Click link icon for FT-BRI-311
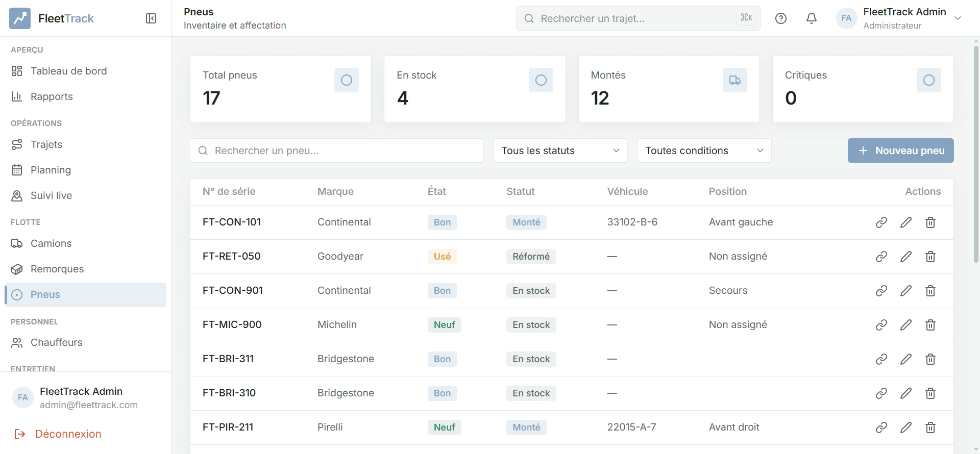This screenshot has width=980, height=454. [x=881, y=359]
